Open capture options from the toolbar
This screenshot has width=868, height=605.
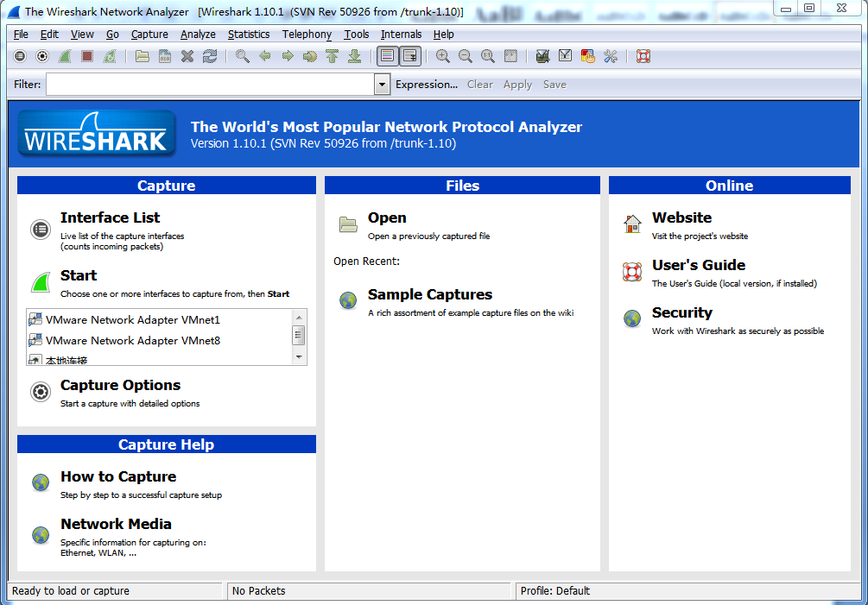coord(42,56)
